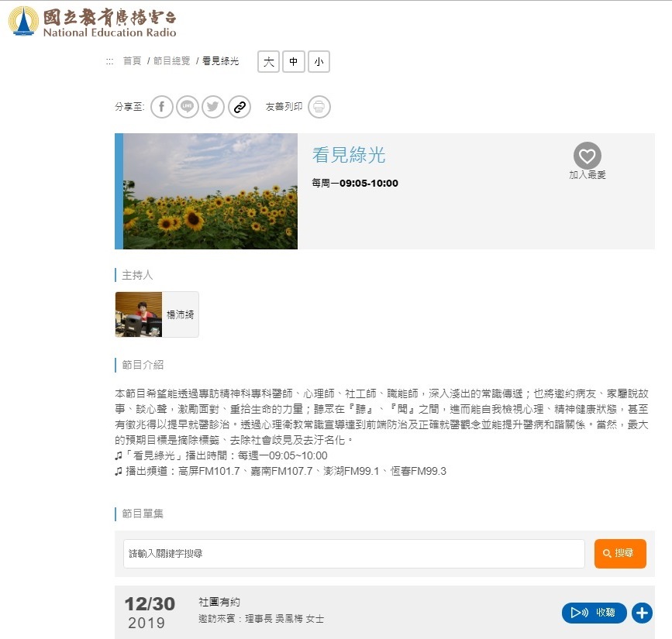The height and width of the screenshot is (639, 672).
Task: Open 節目總覽 breadcrumb link
Action: (171, 61)
